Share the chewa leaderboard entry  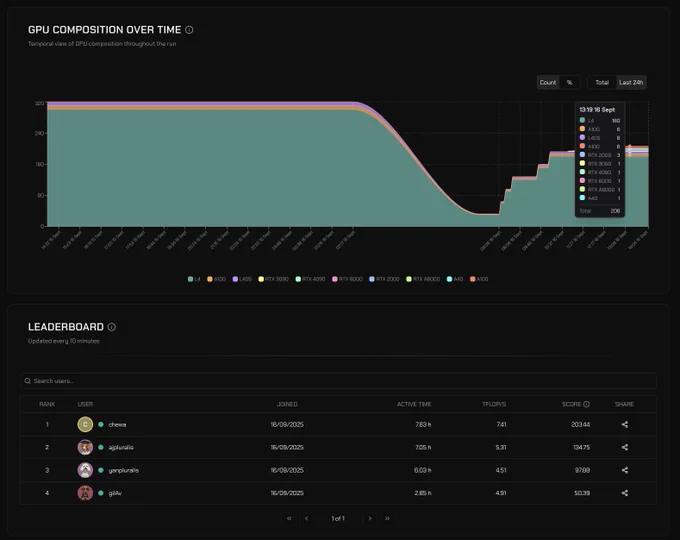coord(624,425)
